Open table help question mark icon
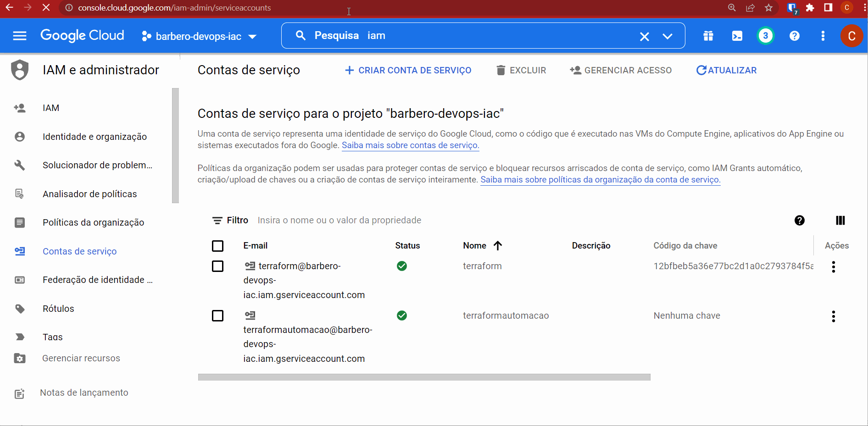Viewport: 868px width, 426px height. [x=799, y=221]
